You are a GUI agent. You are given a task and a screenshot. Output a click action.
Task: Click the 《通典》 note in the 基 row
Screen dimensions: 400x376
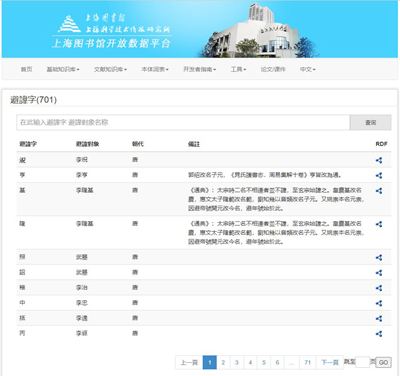(276, 199)
